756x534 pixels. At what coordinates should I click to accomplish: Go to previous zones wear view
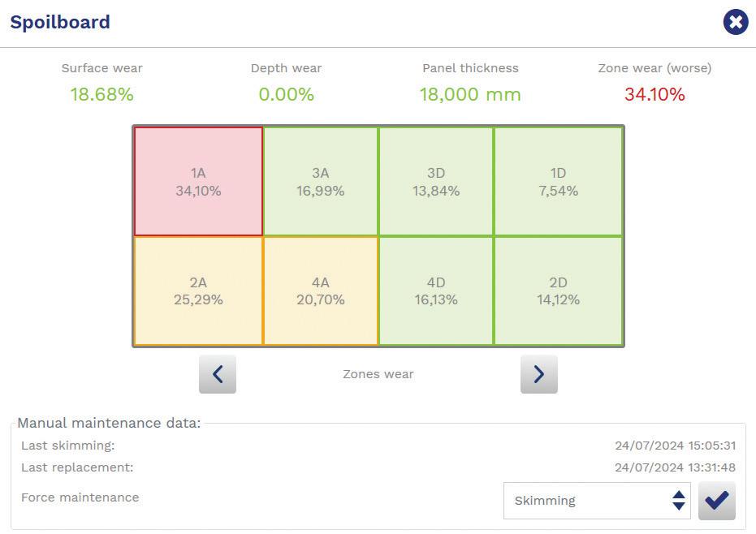point(218,374)
